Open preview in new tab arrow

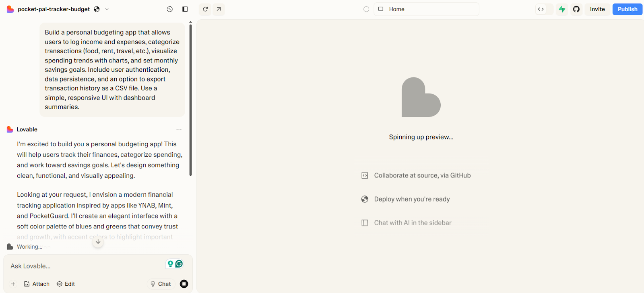coord(219,9)
